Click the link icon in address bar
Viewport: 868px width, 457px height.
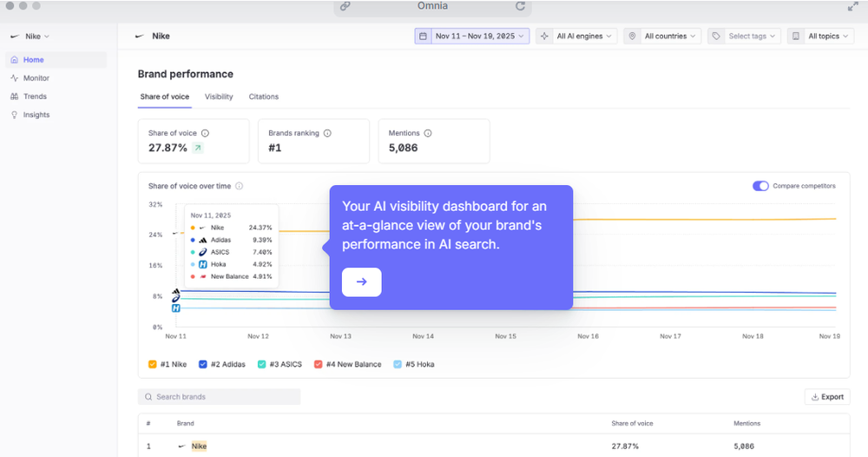[x=345, y=6]
